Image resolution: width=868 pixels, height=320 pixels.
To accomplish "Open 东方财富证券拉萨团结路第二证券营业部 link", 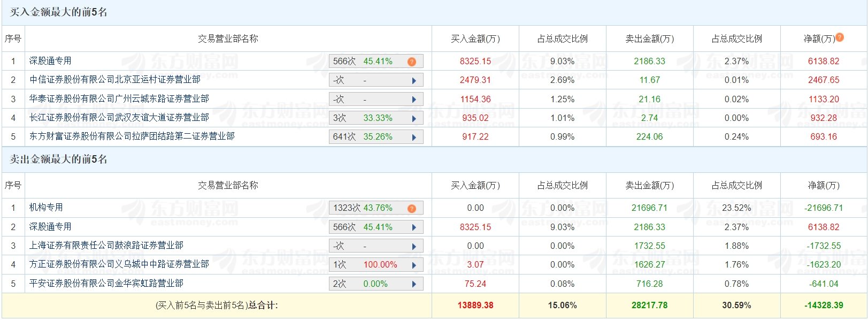I will pyautogui.click(x=132, y=136).
